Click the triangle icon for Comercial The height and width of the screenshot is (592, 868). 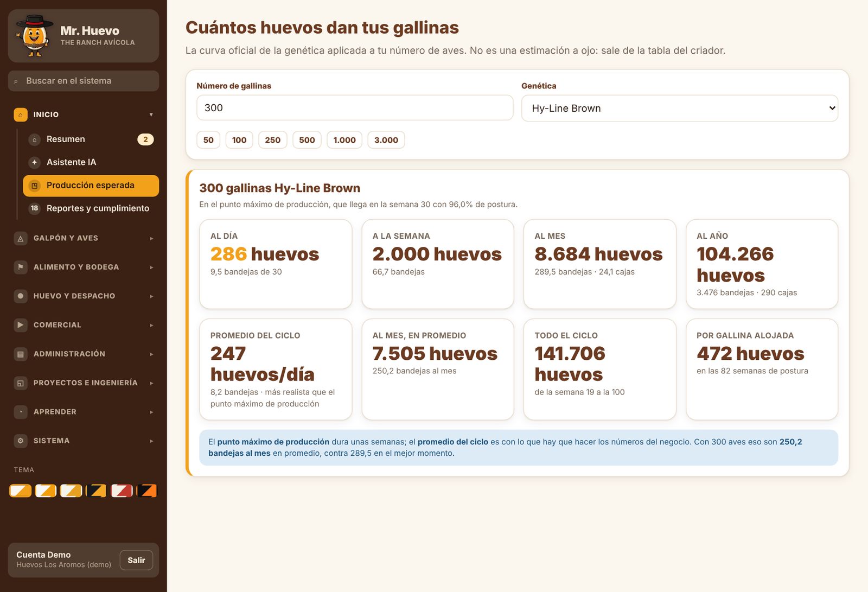coord(21,325)
